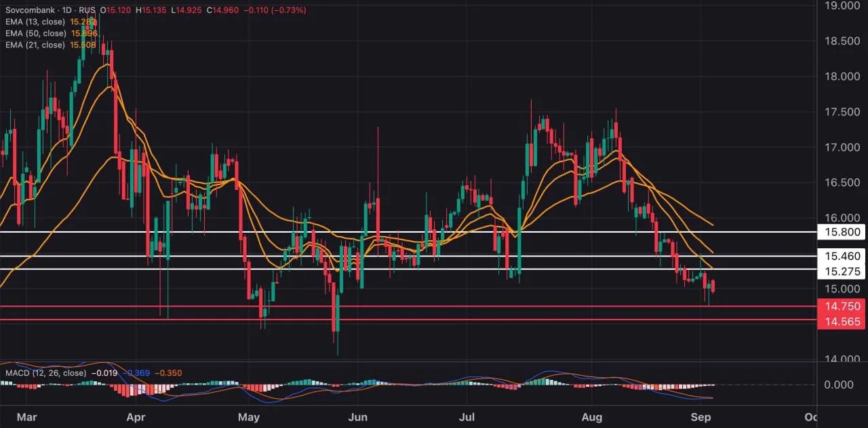The width and height of the screenshot is (868, 428).
Task: Click 18.500 on the price axis
Action: (x=841, y=41)
